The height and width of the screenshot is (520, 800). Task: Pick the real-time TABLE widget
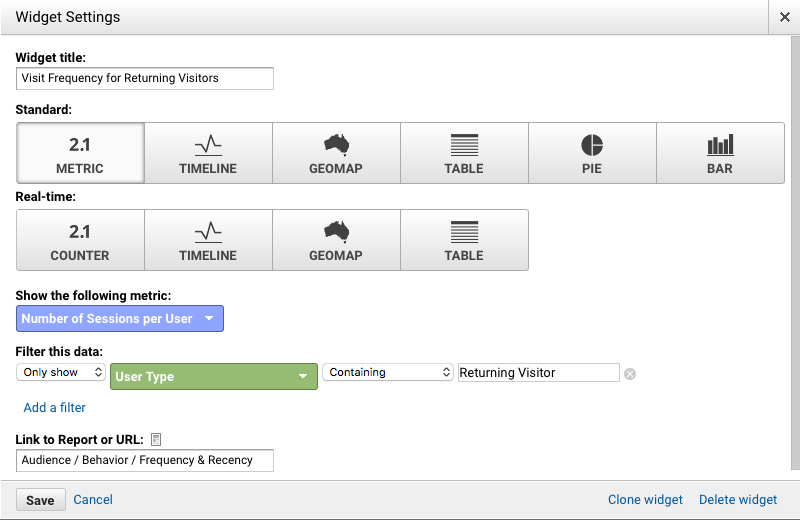[x=464, y=240]
